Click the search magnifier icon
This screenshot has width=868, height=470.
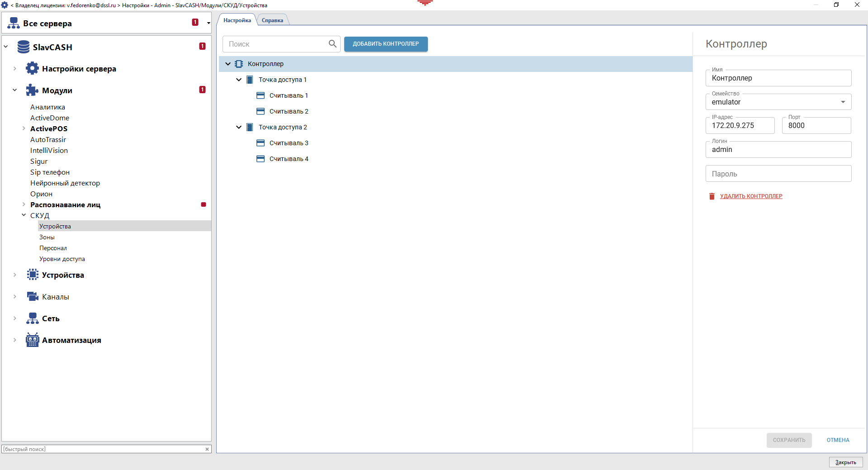(332, 44)
